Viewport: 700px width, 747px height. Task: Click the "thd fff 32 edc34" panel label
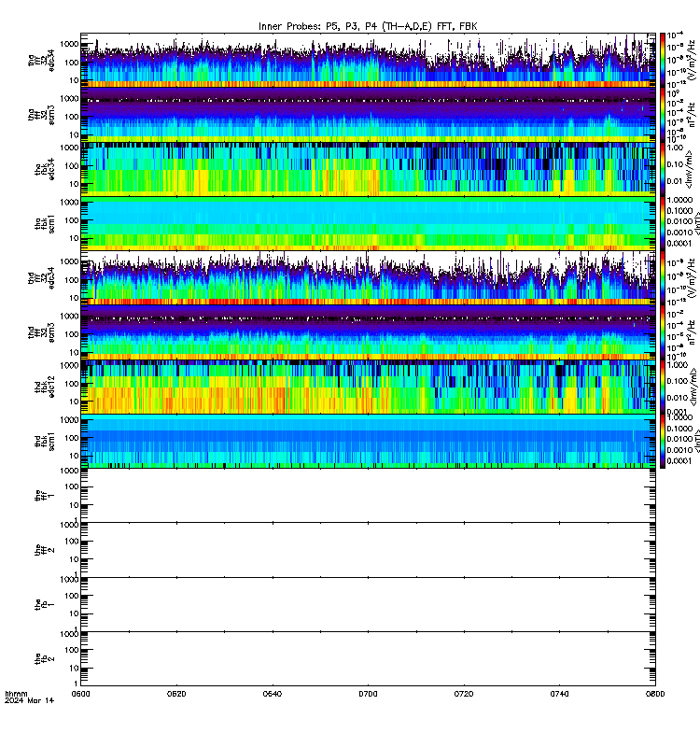pyautogui.click(x=41, y=278)
